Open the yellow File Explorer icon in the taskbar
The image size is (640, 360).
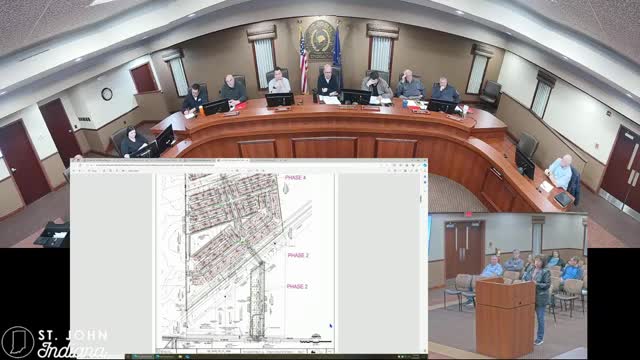click(181, 357)
